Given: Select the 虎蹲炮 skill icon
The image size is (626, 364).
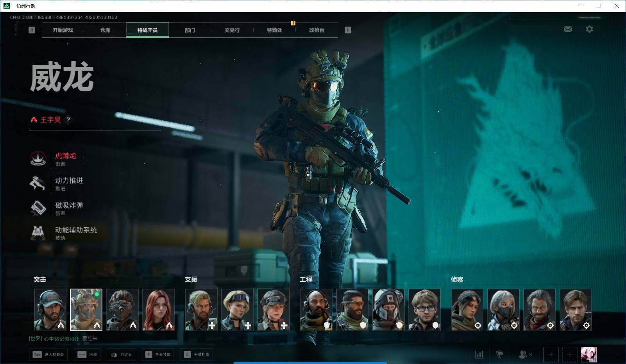Looking at the screenshot, I should [38, 159].
